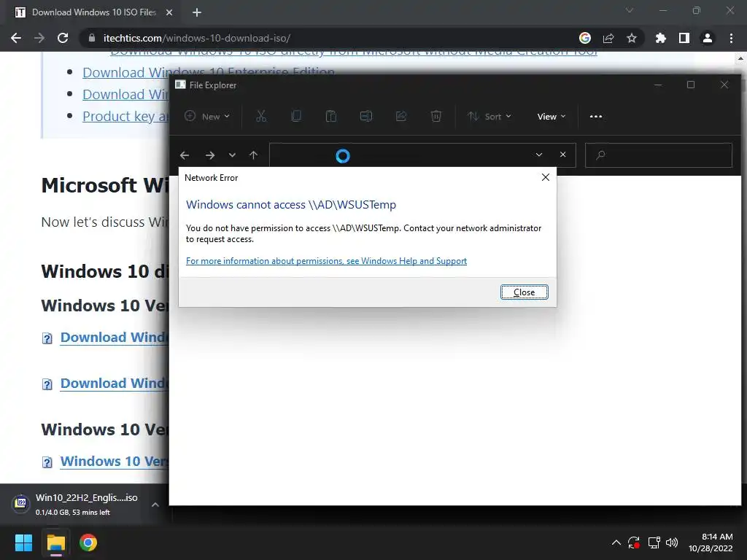747x560 pixels.
Task: Click Chrome forward arrow button
Action: coord(39,38)
